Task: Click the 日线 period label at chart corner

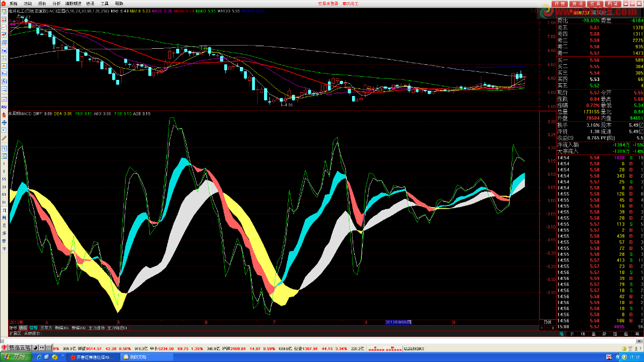Action: [547, 322]
